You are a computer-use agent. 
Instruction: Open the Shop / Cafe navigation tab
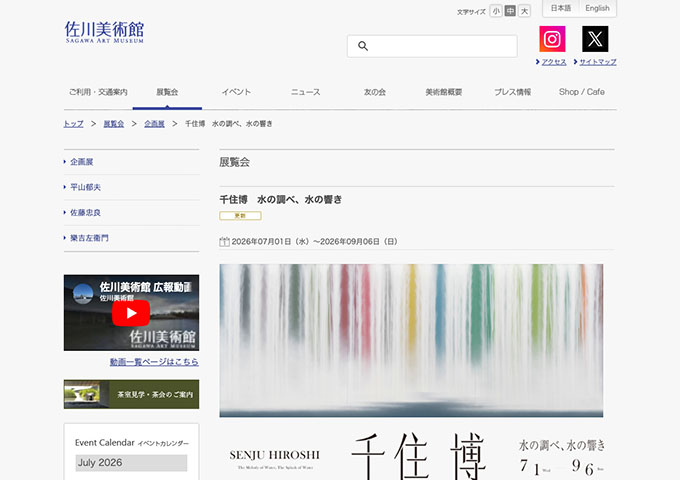[x=582, y=92]
